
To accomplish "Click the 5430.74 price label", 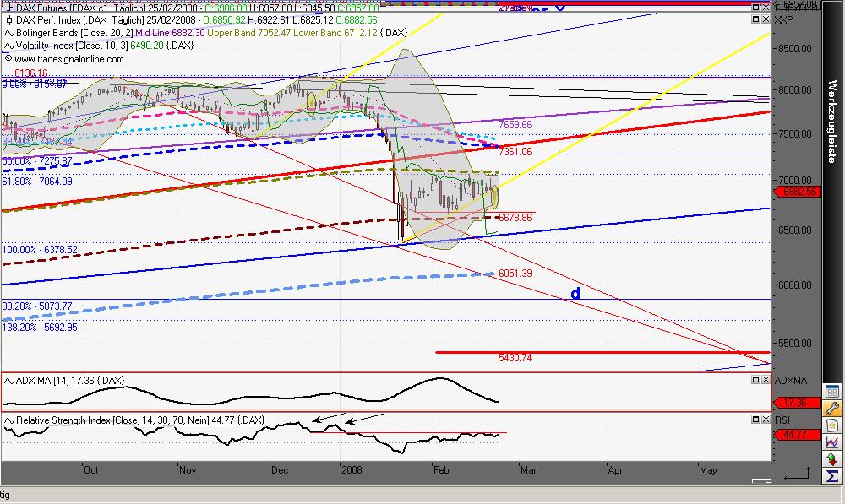I will tap(515, 358).
